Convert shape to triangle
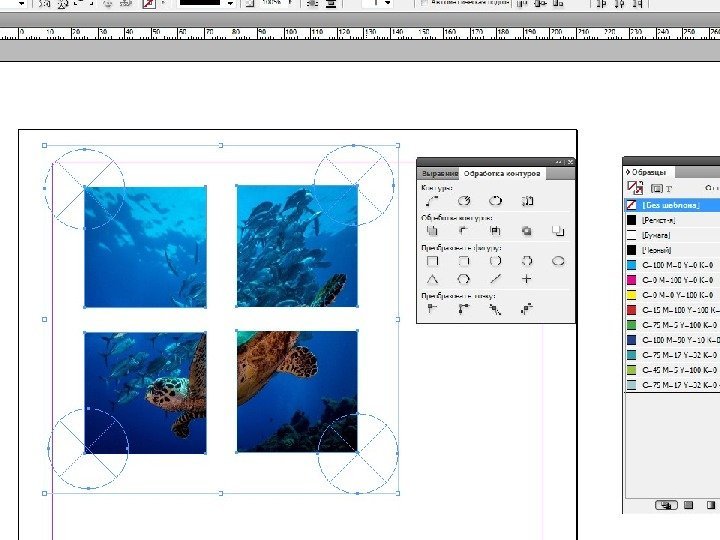The width and height of the screenshot is (720, 540). [432, 279]
